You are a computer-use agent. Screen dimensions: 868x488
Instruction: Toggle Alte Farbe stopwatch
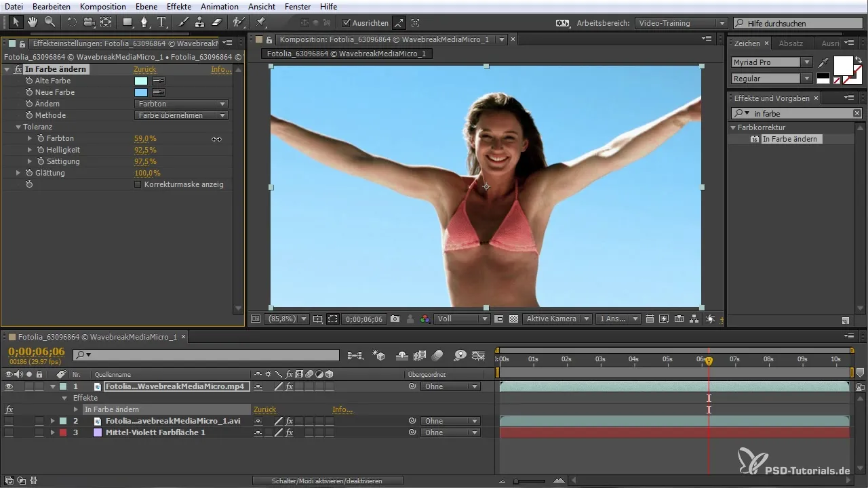[x=29, y=81]
